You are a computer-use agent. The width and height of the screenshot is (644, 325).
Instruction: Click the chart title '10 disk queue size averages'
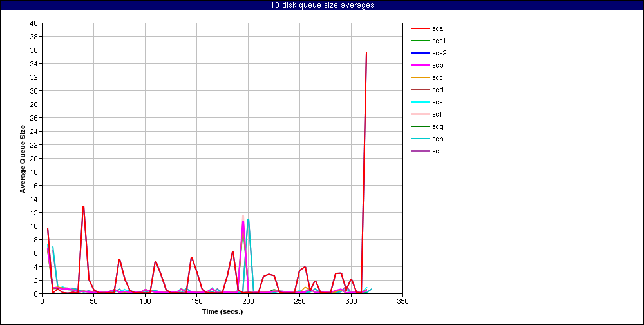click(x=322, y=5)
